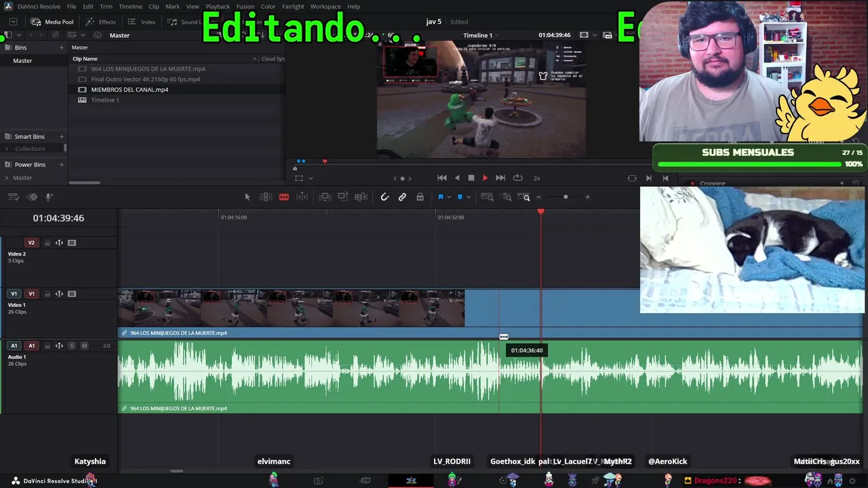
Task: Adjust the timeline zoom slider handle
Action: (x=566, y=197)
